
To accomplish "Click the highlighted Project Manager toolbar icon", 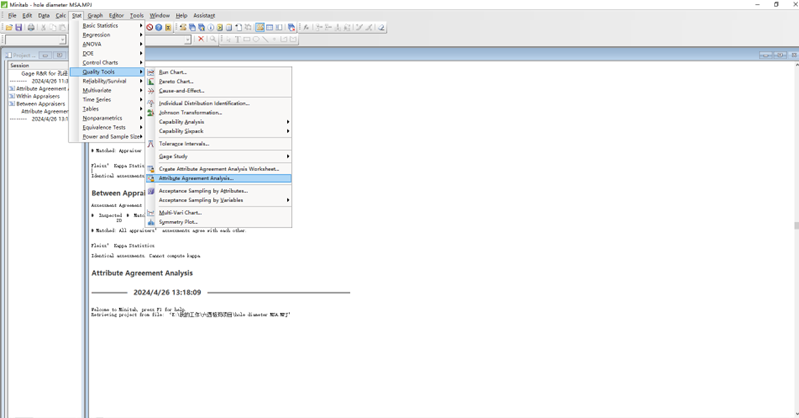I will [260, 28].
